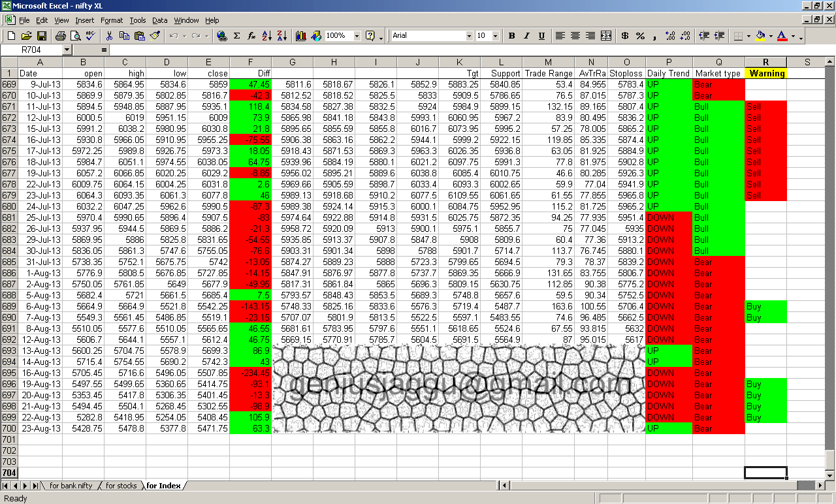Screen dimensions: 836x504
Task: Open the Format menu
Action: click(x=112, y=20)
